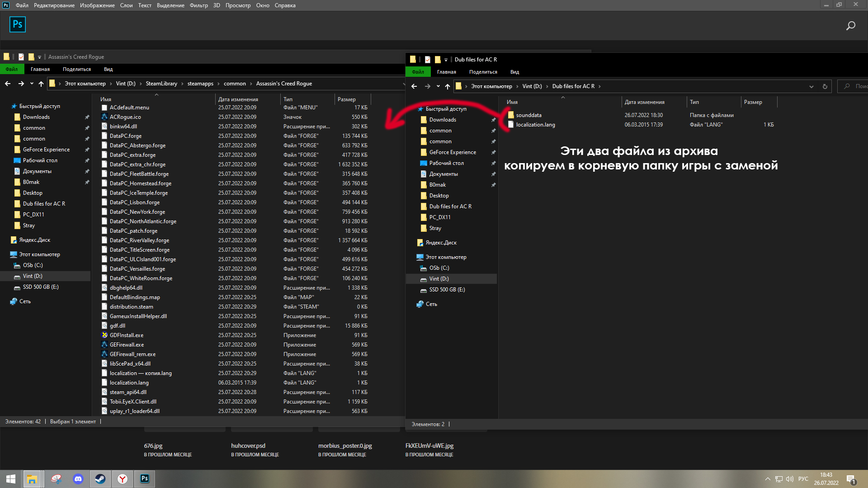
Task: Open Steam from the taskbar
Action: coord(100,479)
